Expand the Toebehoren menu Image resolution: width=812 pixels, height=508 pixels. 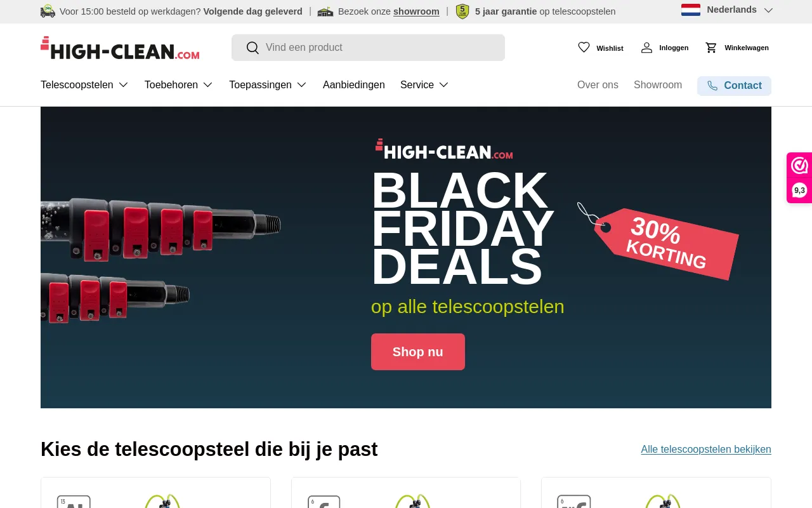(x=179, y=84)
